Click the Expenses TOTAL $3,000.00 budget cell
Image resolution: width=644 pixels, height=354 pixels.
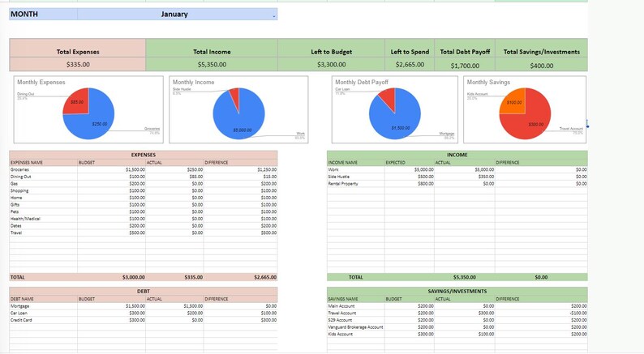click(x=111, y=277)
